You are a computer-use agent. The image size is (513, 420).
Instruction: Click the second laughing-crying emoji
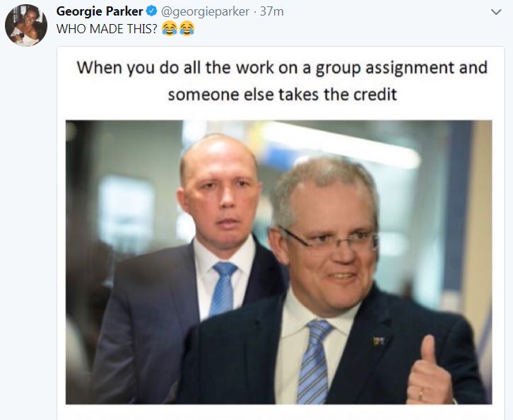point(187,28)
